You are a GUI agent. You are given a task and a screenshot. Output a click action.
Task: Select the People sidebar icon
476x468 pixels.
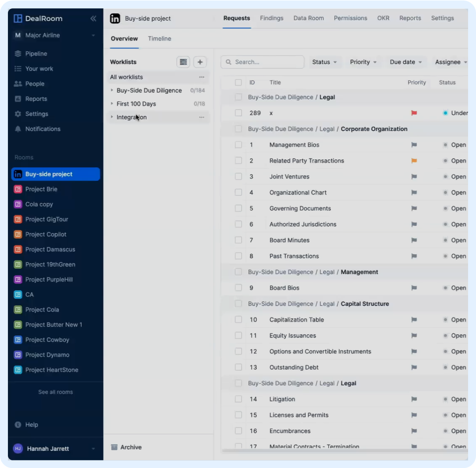[18, 83]
